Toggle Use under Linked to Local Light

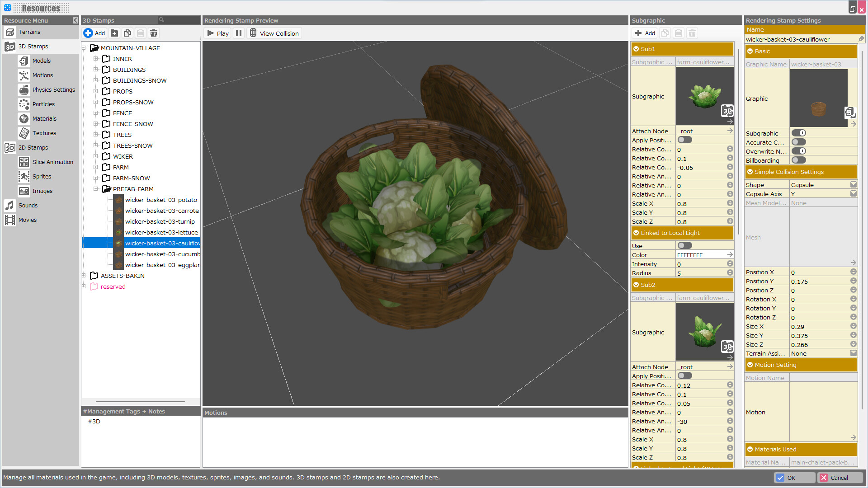(x=684, y=245)
